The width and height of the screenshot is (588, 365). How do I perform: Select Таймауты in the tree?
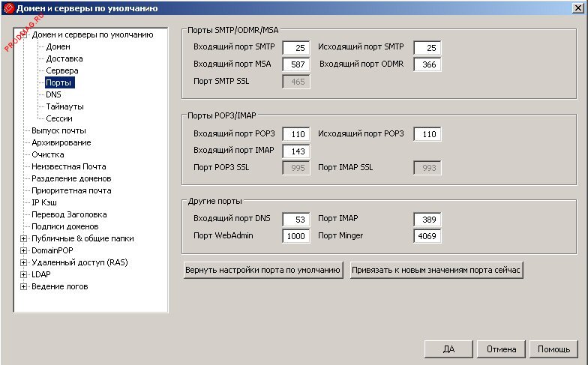point(64,106)
